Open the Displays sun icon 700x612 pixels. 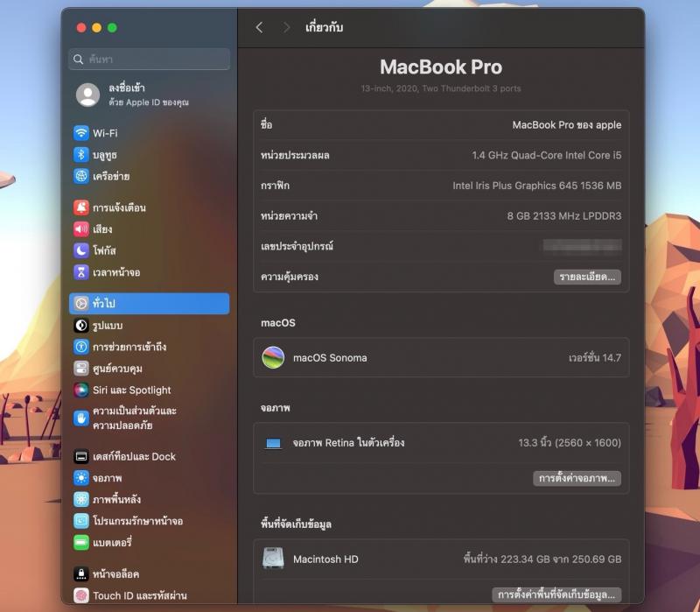click(x=80, y=478)
